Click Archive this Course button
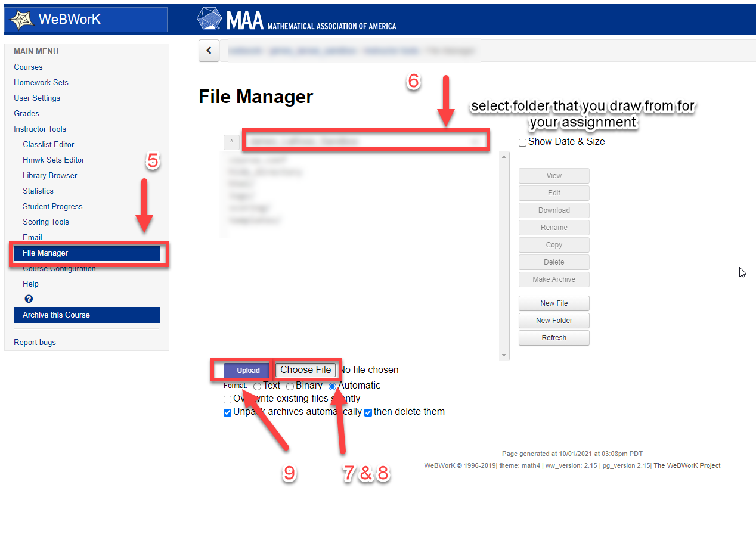 pyautogui.click(x=86, y=315)
